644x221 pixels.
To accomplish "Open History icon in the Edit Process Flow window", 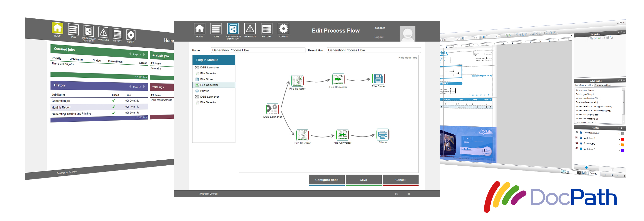I will (267, 29).
